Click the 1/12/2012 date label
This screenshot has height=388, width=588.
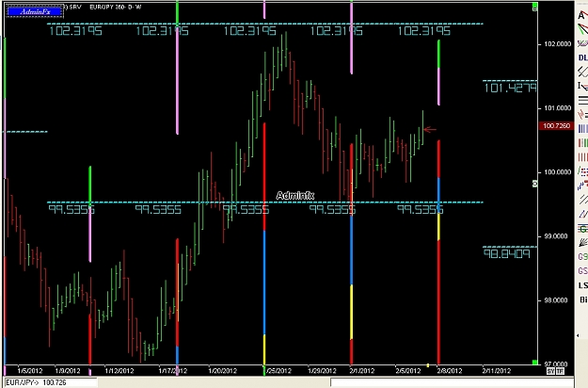pyautogui.click(x=119, y=371)
